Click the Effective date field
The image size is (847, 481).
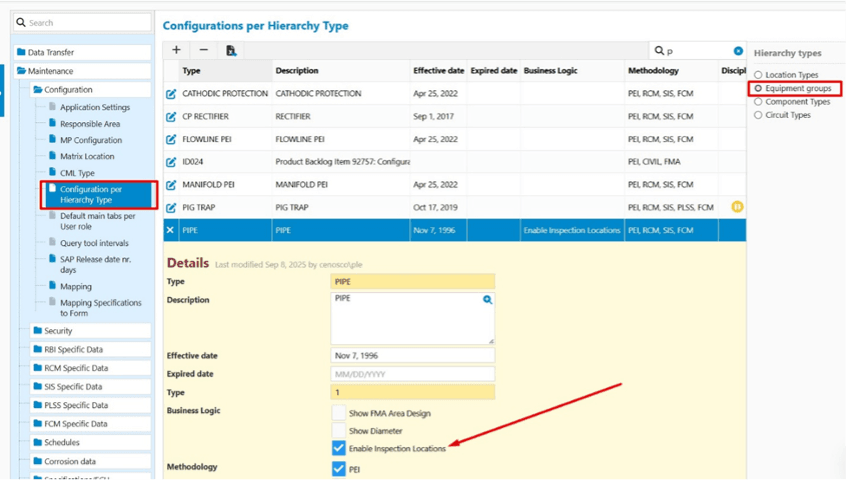[413, 356]
